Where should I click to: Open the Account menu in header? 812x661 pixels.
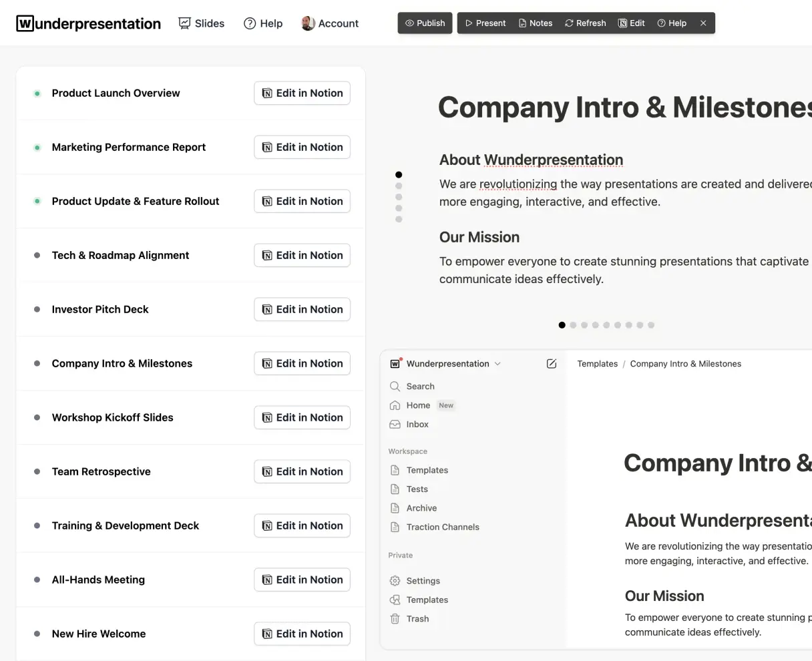point(330,23)
